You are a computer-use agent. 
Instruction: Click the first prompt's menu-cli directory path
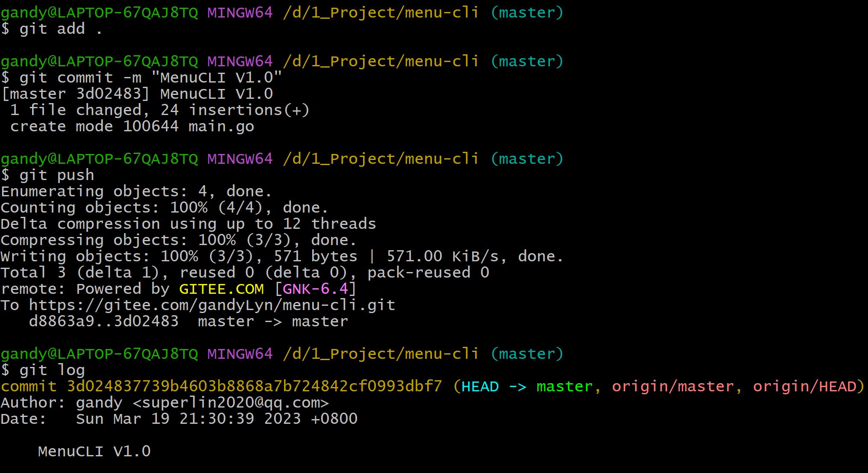[381, 13]
